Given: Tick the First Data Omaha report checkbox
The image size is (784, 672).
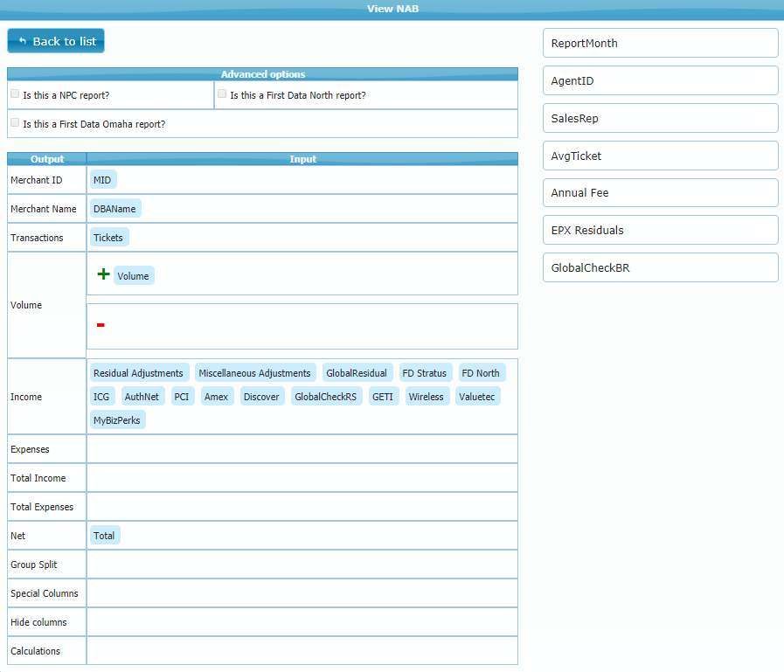Looking at the screenshot, I should point(15,122).
